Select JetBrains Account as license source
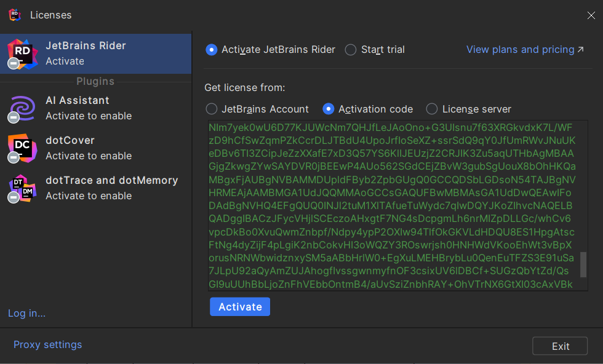Image resolution: width=603 pixels, height=364 pixels. coord(212,109)
